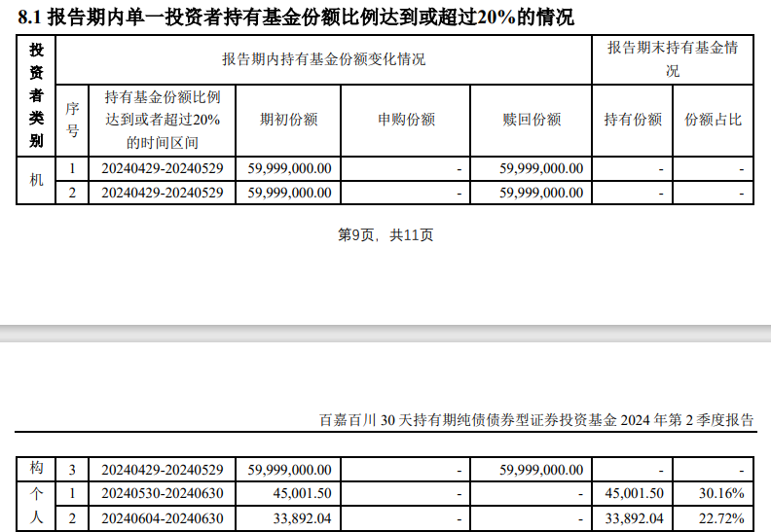This screenshot has height=532, width=771.
Task: Select the 投资者类别 column header
Action: point(36,95)
